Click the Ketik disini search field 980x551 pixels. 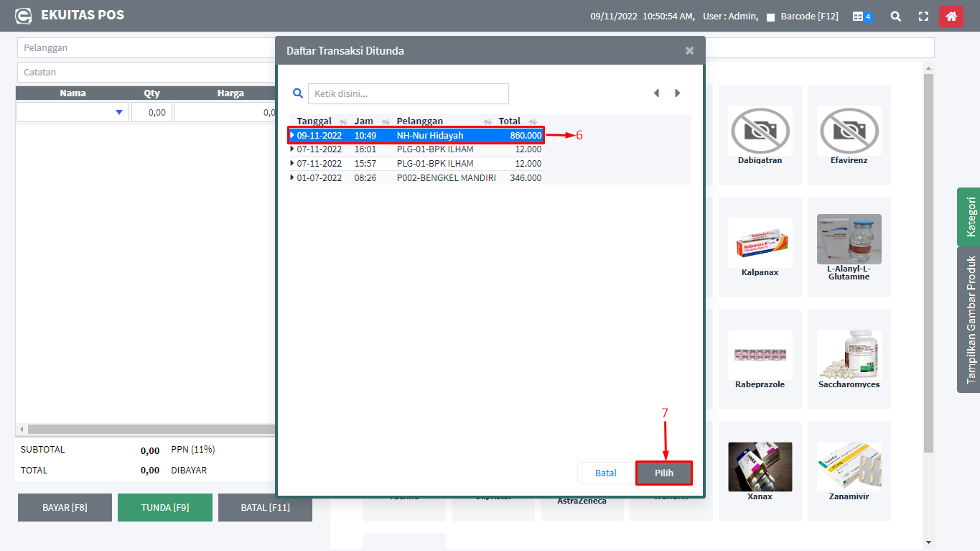pos(408,93)
